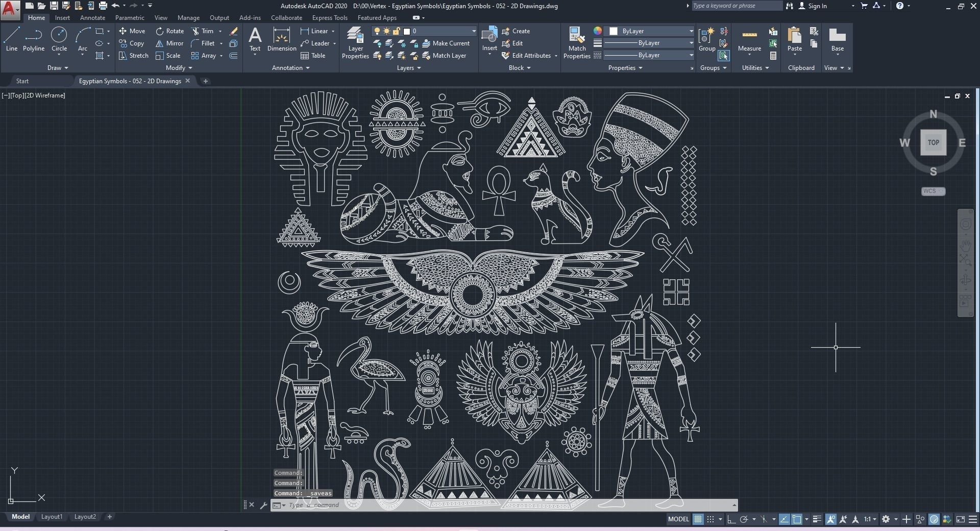Switch to Layout1 tab
This screenshot has height=531, width=980.
click(x=52, y=517)
